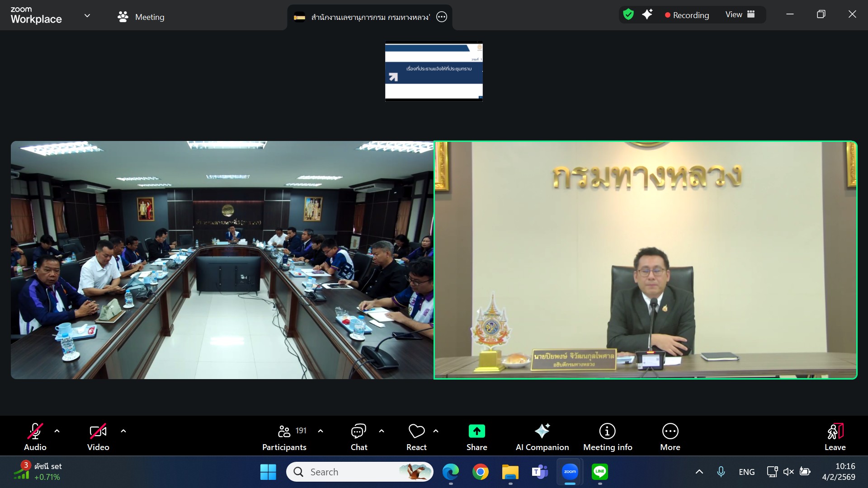Open the Chat panel
This screenshot has width=868, height=488.
pos(359,437)
